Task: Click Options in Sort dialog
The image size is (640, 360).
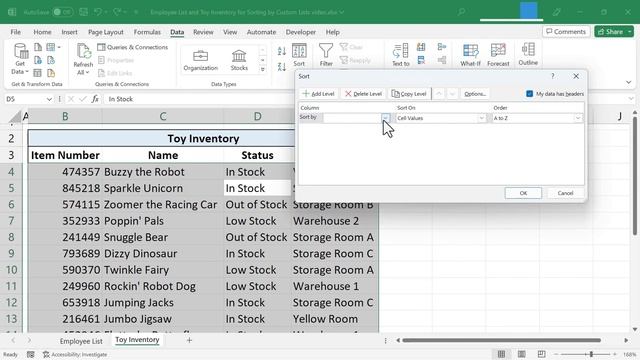Action: pyautogui.click(x=475, y=93)
